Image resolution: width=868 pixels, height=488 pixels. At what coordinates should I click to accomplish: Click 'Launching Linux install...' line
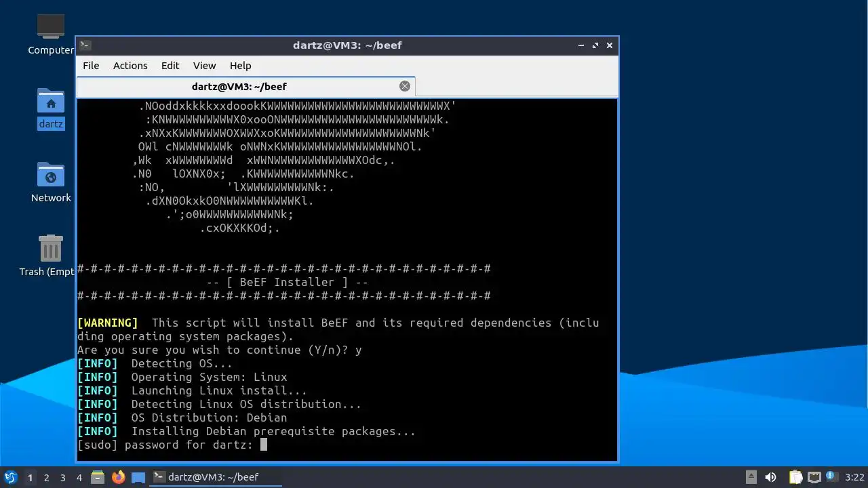click(x=193, y=390)
